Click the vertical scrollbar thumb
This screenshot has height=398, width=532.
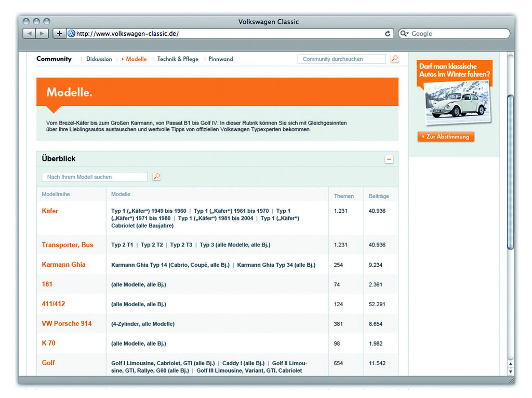pos(510,172)
